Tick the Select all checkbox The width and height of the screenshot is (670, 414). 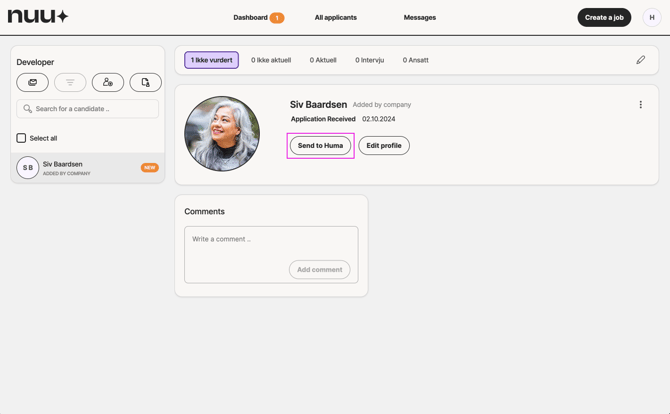21,138
